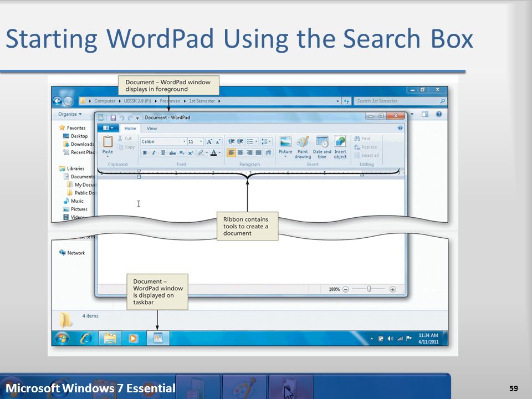Click the Replace button in Editing group
Viewport: 532px width, 399px height.
pyautogui.click(x=365, y=147)
